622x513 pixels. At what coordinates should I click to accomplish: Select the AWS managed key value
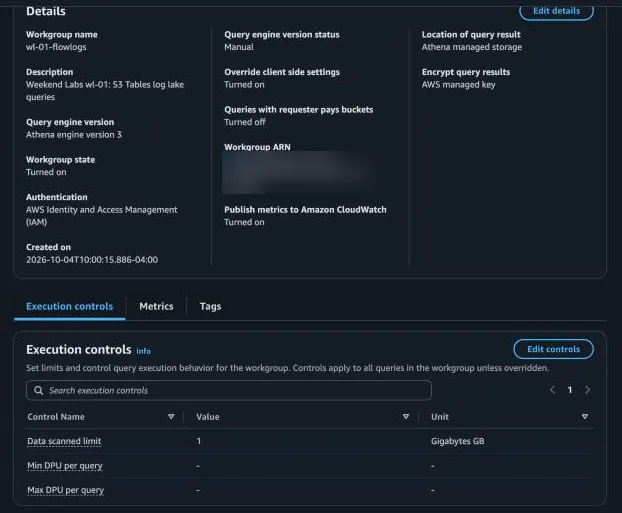point(459,85)
